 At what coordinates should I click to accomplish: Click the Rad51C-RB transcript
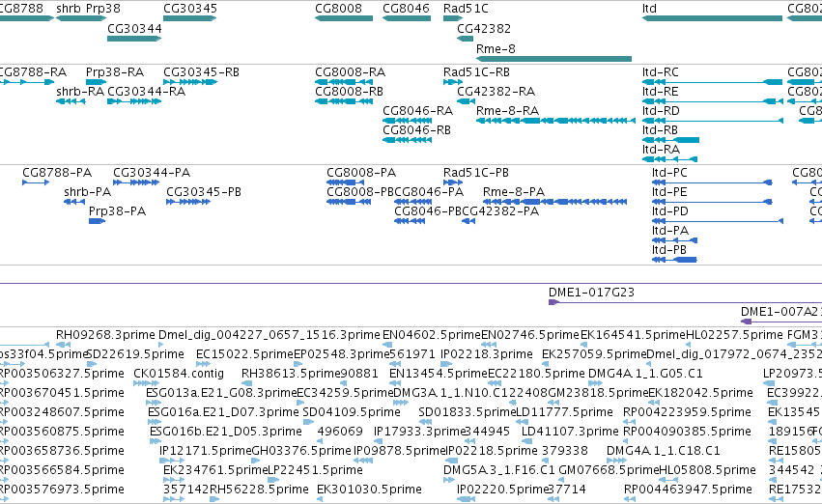[x=453, y=82]
